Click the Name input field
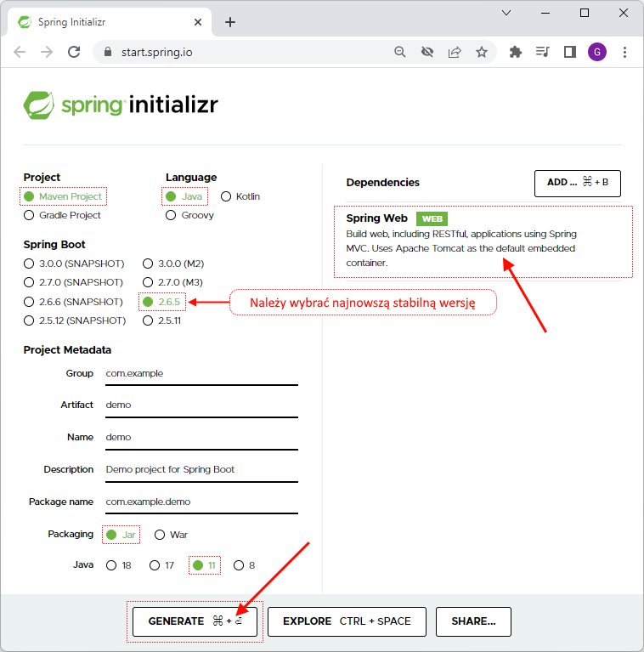Image resolution: width=644 pixels, height=652 pixels. click(201, 439)
